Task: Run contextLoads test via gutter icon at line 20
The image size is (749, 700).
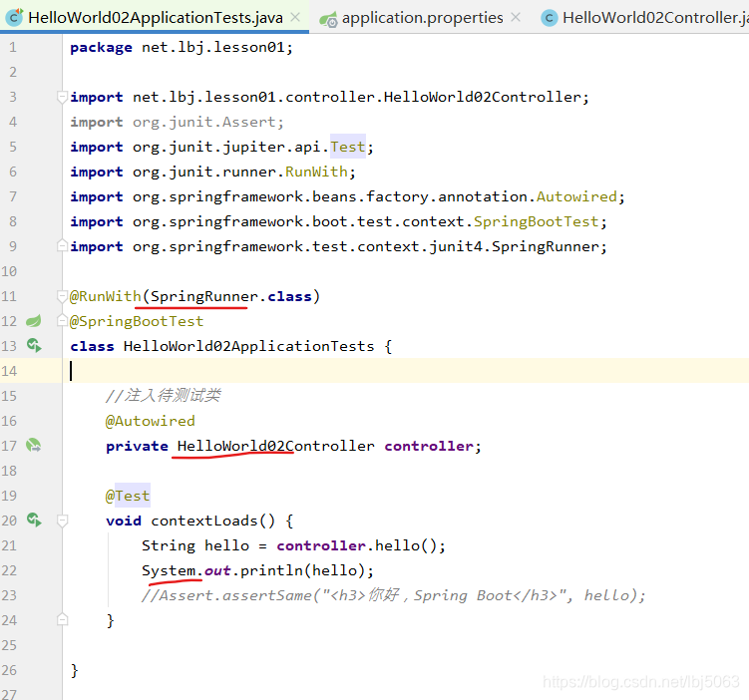Action: [34, 520]
